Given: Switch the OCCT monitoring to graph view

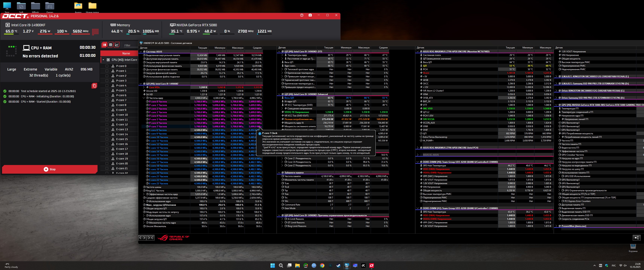Looking at the screenshot, I should [117, 45].
